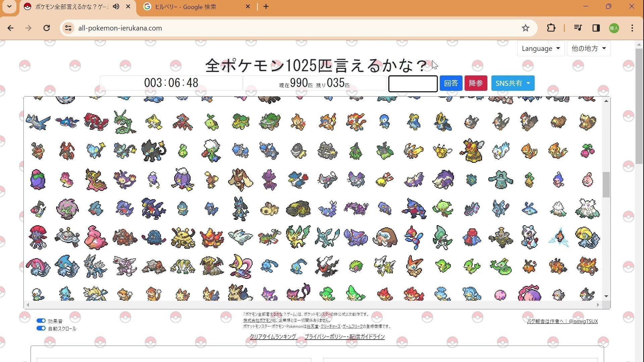Click the back navigation arrow

(11, 28)
